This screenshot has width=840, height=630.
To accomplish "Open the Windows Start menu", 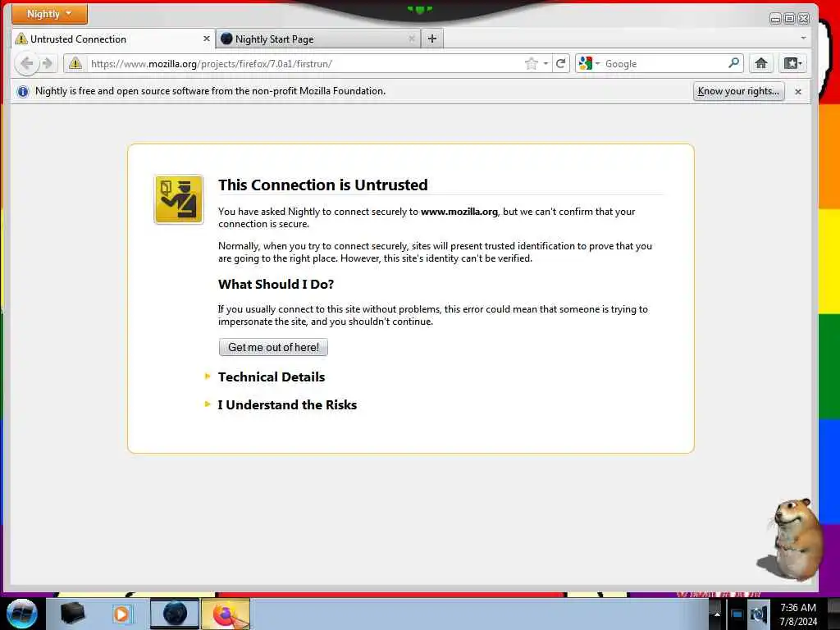I will (x=22, y=614).
